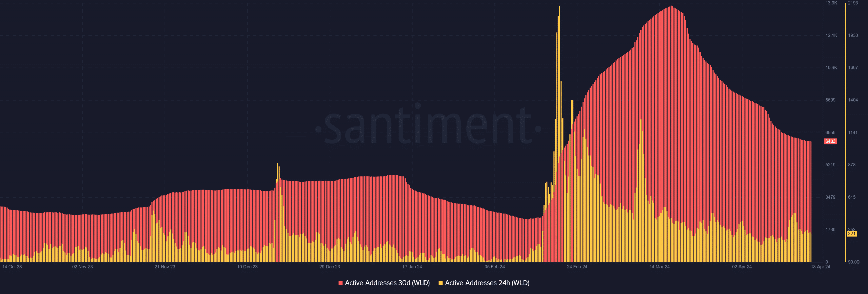The height and width of the screenshot is (294, 868).
Task: Select the 14 Oct 23 date label
Action: click(x=12, y=267)
